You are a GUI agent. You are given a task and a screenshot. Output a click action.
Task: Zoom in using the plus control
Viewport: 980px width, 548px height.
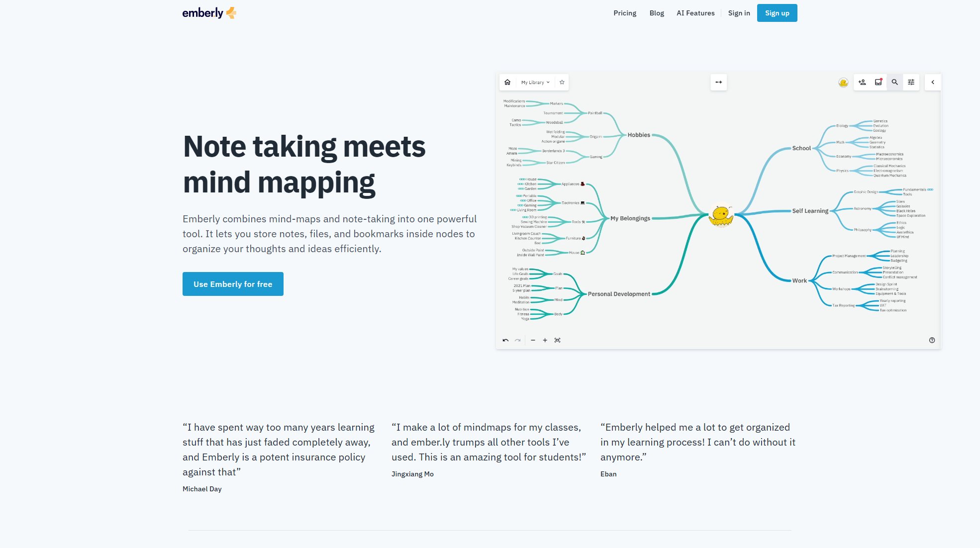(x=545, y=340)
